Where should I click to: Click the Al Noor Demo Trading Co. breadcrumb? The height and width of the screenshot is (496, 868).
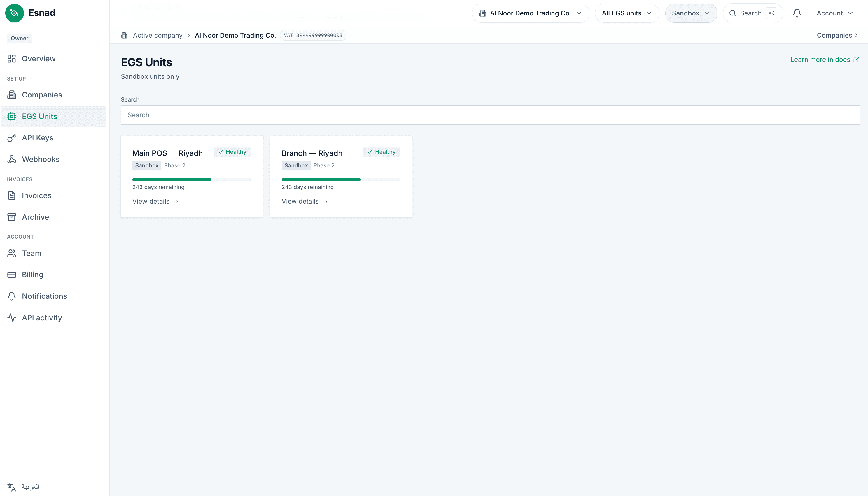point(235,35)
